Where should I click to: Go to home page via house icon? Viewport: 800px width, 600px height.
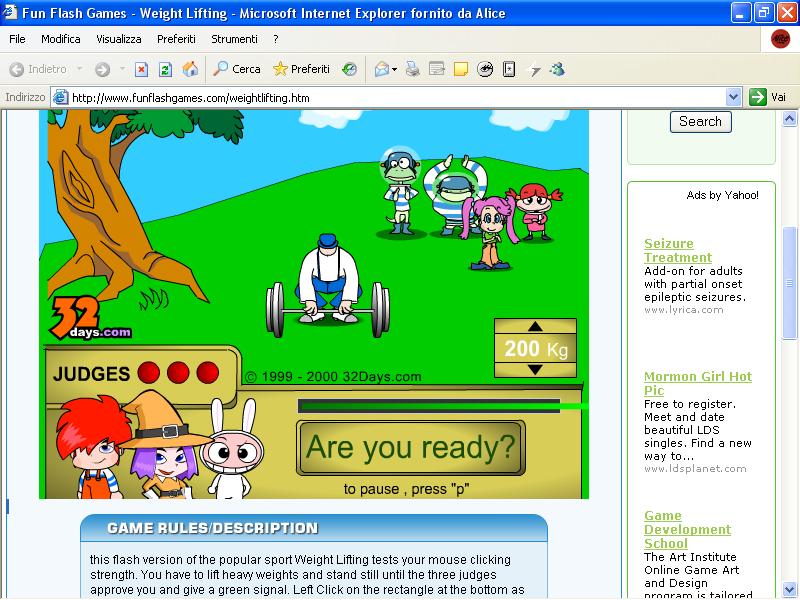pos(190,69)
